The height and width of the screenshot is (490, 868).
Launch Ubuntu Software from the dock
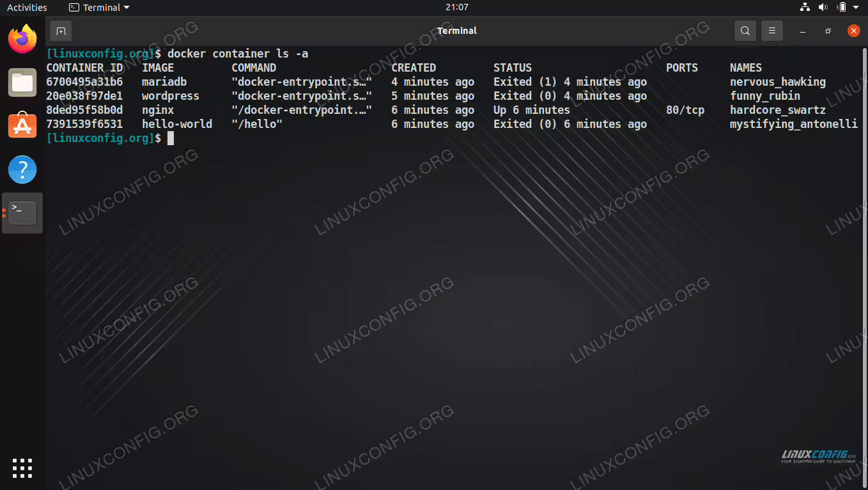22,125
